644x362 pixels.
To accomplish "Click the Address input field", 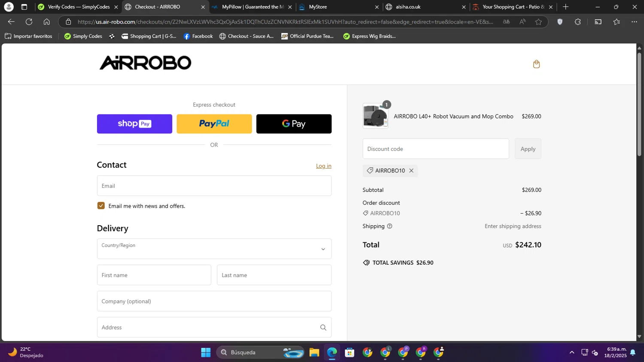I will (x=214, y=327).
